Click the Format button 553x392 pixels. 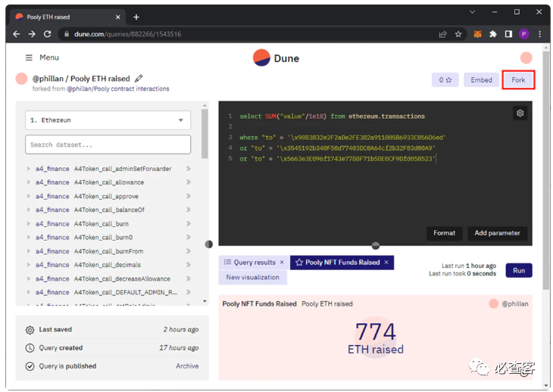(x=445, y=233)
